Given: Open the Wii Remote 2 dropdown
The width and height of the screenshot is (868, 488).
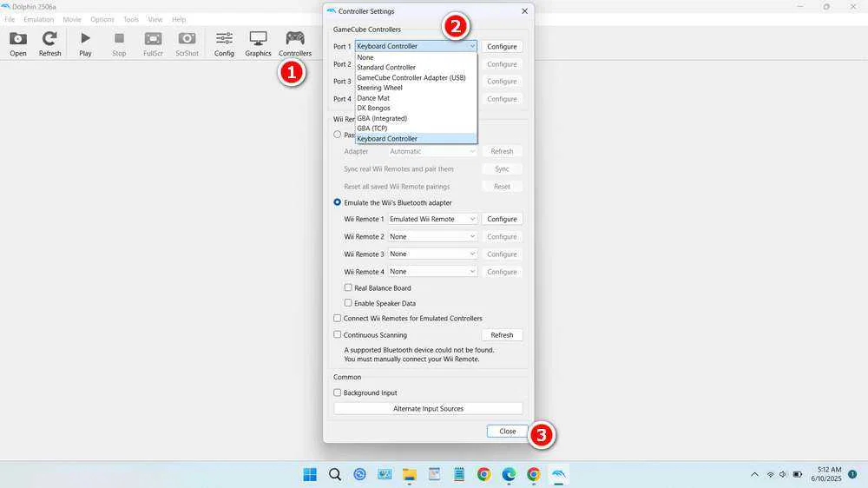Looking at the screenshot, I should pyautogui.click(x=432, y=237).
